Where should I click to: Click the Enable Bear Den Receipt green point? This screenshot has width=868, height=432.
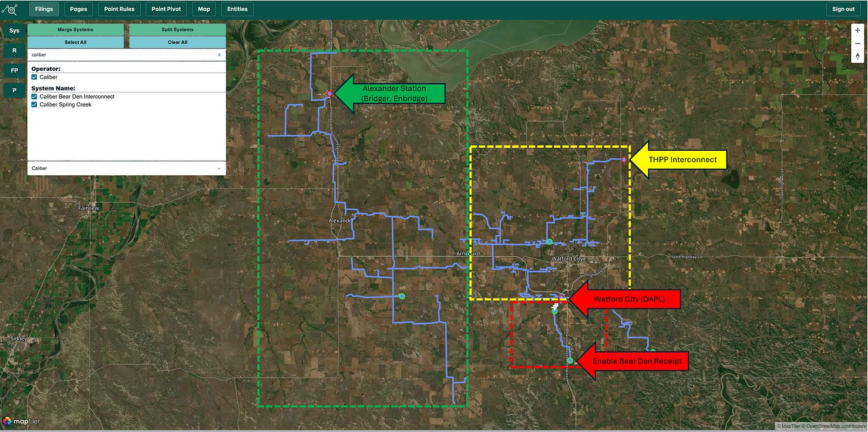point(570,360)
